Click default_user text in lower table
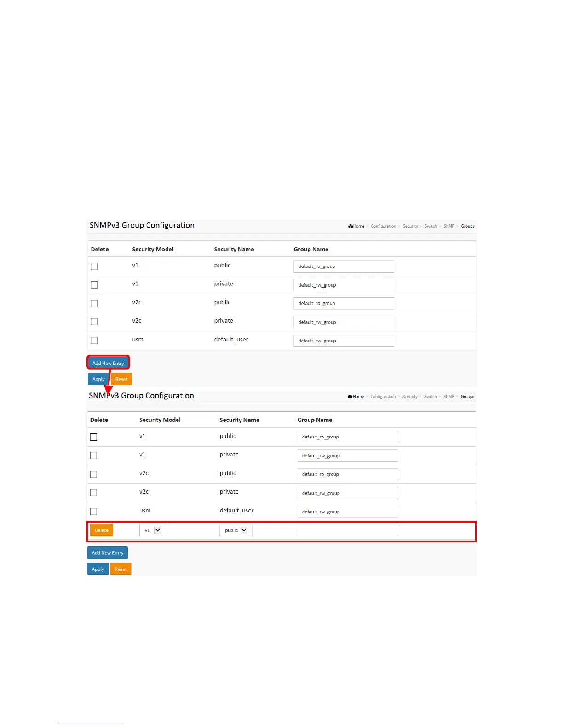Viewport: 563px width, 728px height. coord(237,510)
